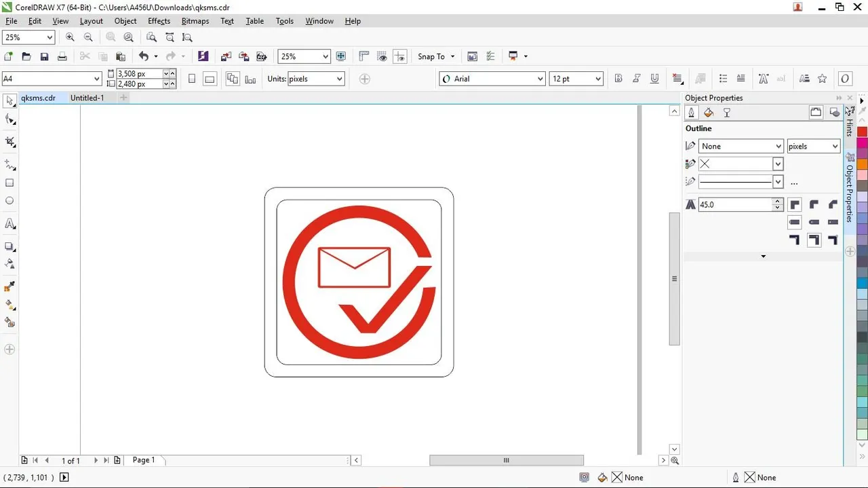868x488 pixels.
Task: Select the Freehand drawing tool
Action: 9,165
